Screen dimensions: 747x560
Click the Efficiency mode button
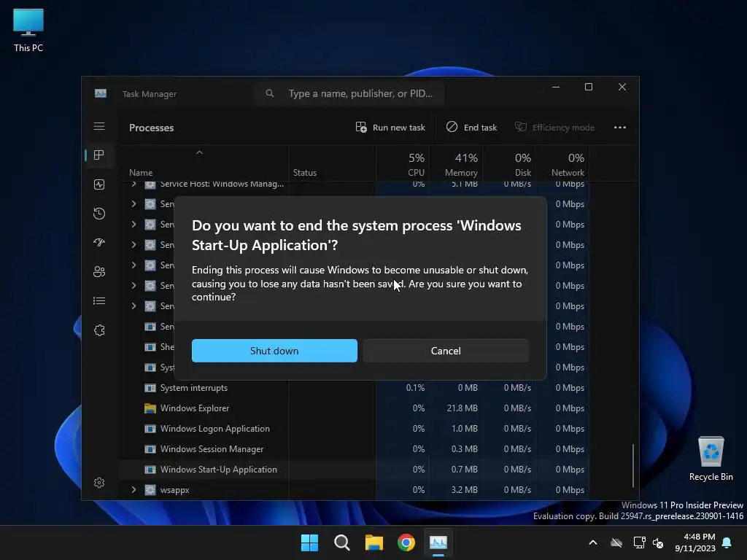pyautogui.click(x=554, y=127)
